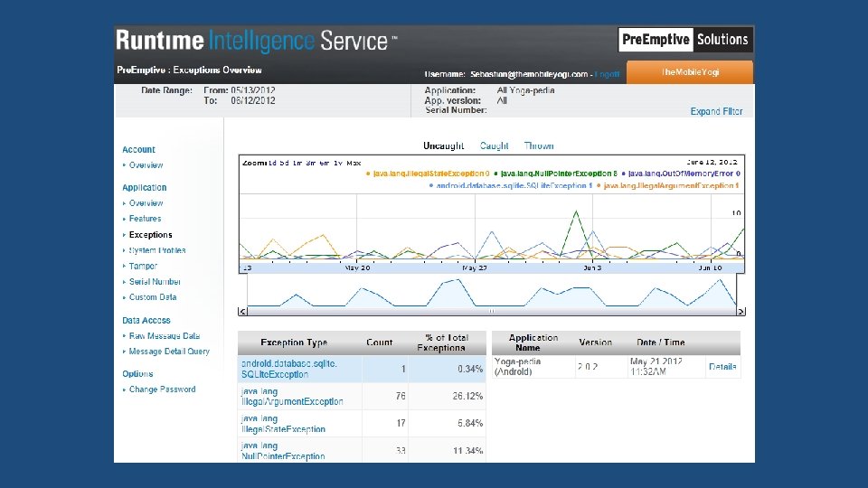Screen dimensions: 868x488
Task: Click the SQLiteException legend entry
Action: pyautogui.click(x=510, y=186)
